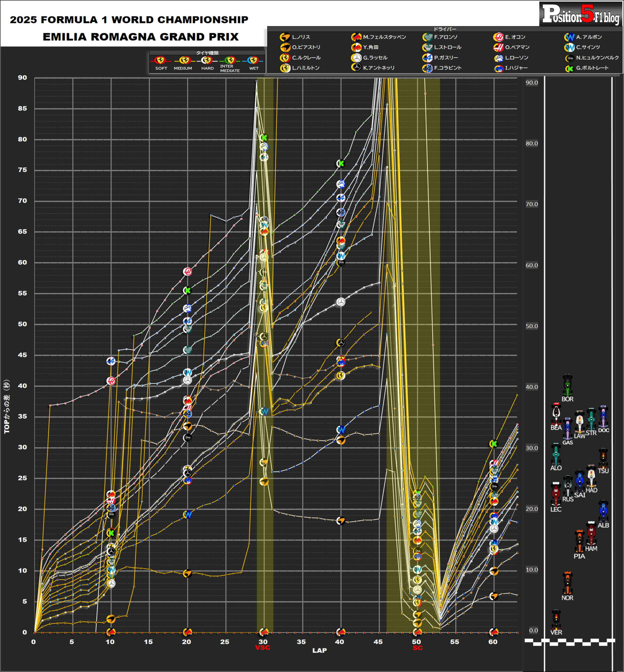The height and width of the screenshot is (672, 624).
Task: Select the Stake icon next to N.ヒュルケンベルク
Action: [x=570, y=59]
